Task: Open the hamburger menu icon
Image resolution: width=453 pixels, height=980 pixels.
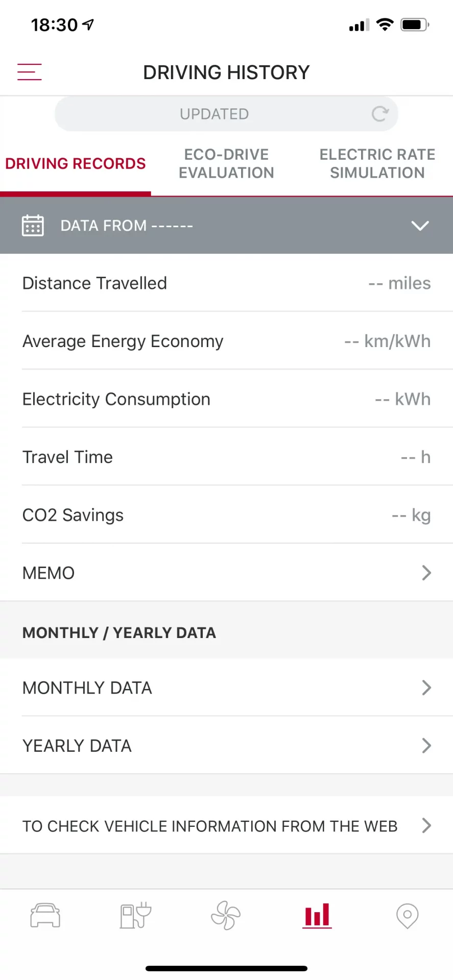Action: point(29,72)
